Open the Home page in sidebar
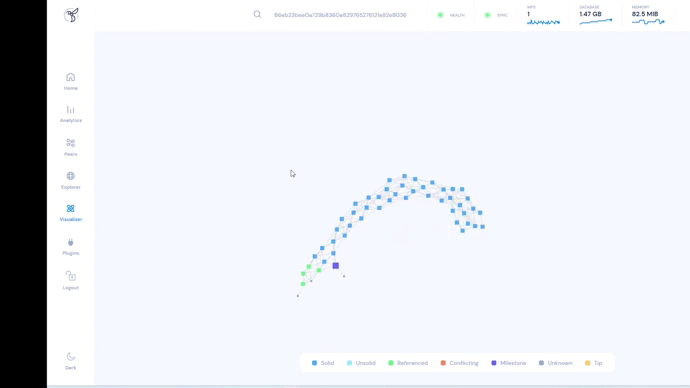This screenshot has height=388, width=690. (x=70, y=81)
